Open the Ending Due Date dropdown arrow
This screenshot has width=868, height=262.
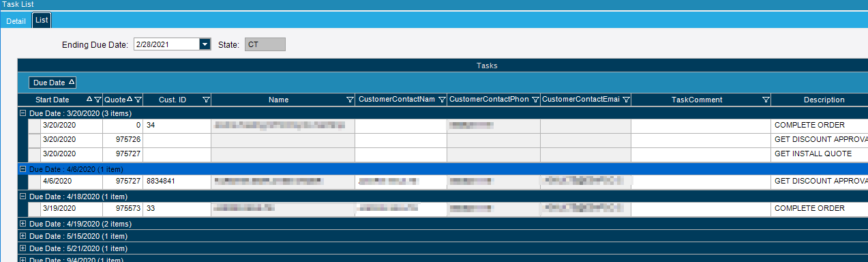[205, 44]
